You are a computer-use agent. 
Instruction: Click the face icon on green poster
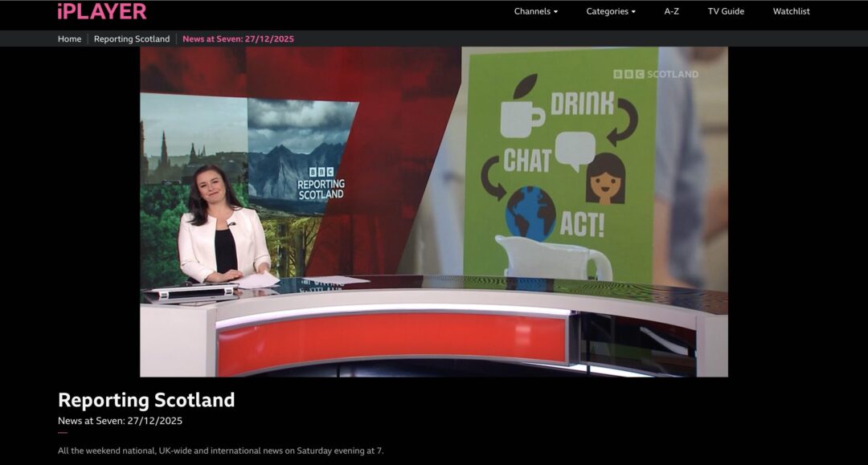tap(606, 179)
